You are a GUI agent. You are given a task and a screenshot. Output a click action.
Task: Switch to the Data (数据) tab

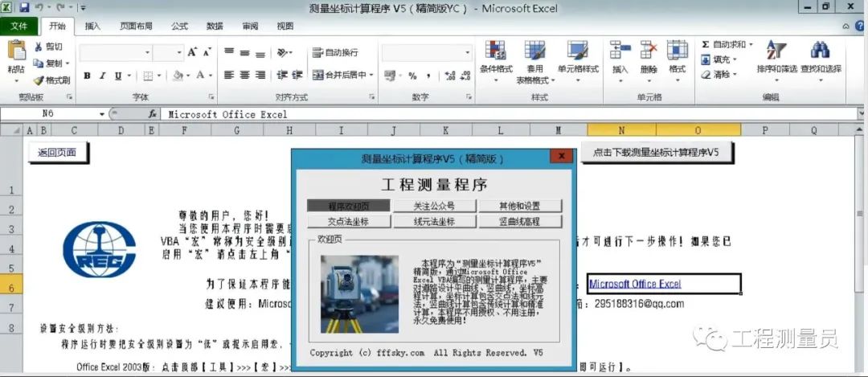(x=215, y=26)
